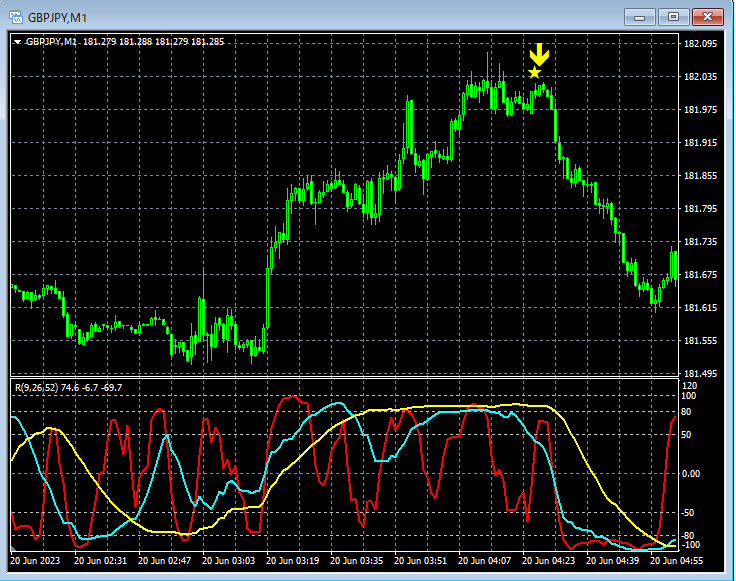The height and width of the screenshot is (581, 736).
Task: Click indicator scale value 80
Action: pyautogui.click(x=686, y=412)
